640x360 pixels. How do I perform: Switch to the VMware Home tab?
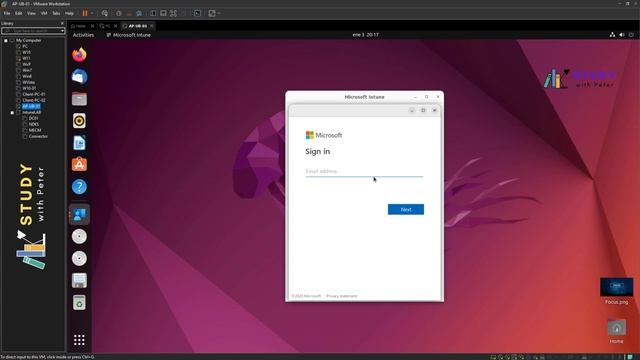click(x=79, y=26)
